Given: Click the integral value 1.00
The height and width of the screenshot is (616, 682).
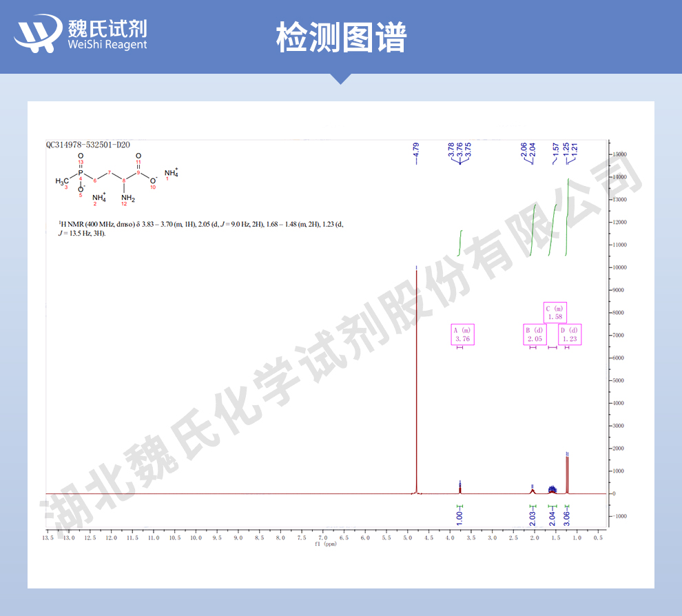Looking at the screenshot, I should [x=459, y=514].
